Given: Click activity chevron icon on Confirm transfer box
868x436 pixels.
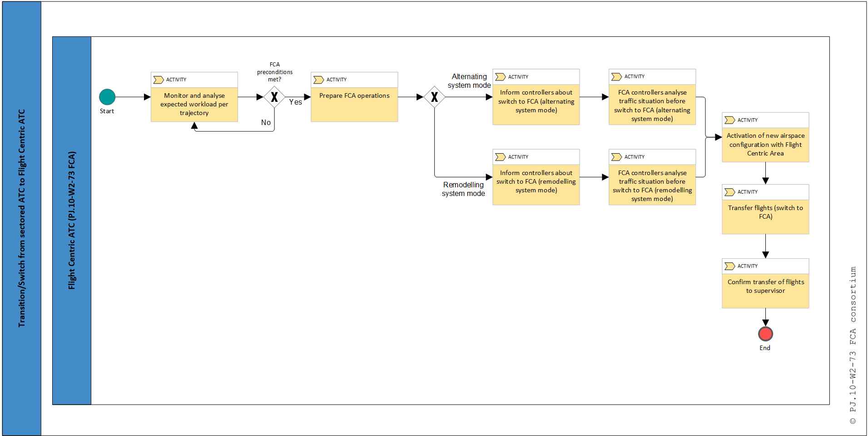Looking at the screenshot, I should point(729,266).
